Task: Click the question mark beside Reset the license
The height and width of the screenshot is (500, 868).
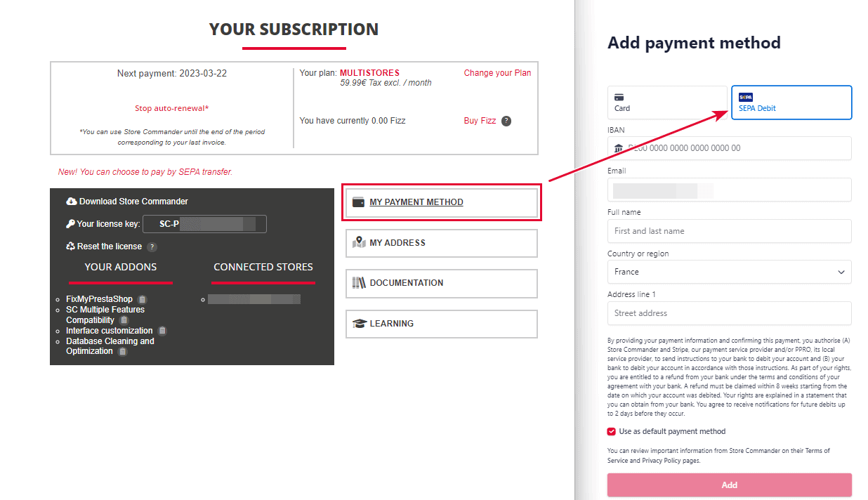Action: [x=152, y=247]
